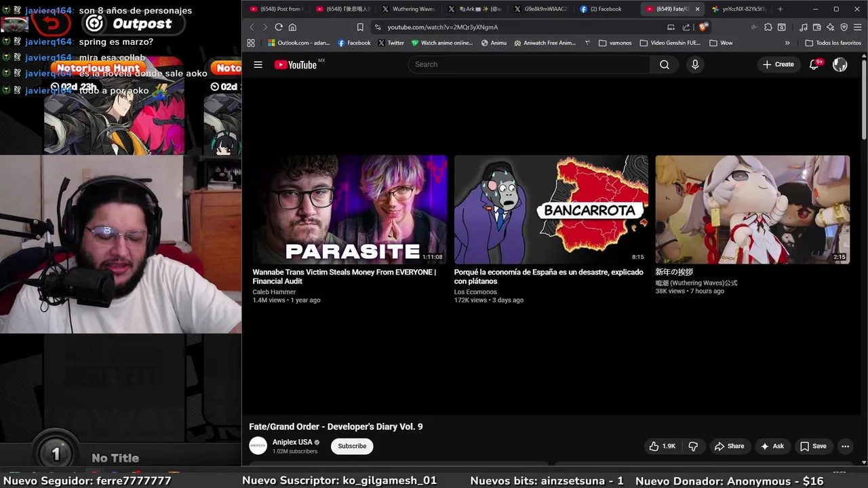Viewport: 868px width, 488px height.
Task: Open the Caleb Hammer channel link
Action: [274, 292]
